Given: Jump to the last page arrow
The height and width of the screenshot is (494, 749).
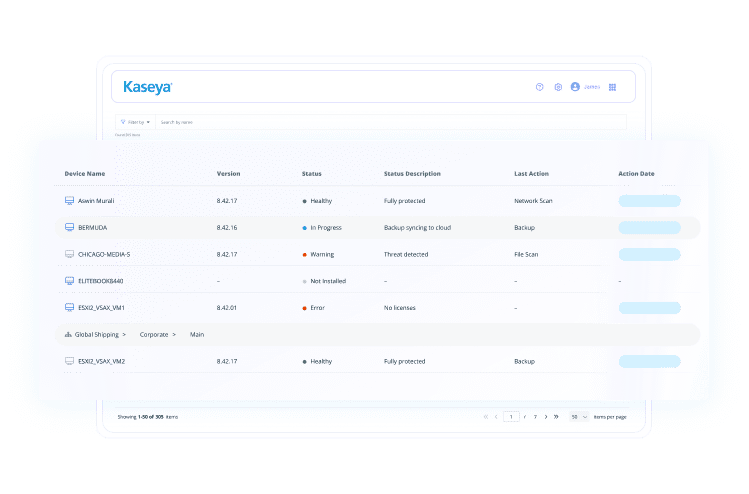Looking at the screenshot, I should coord(556,416).
